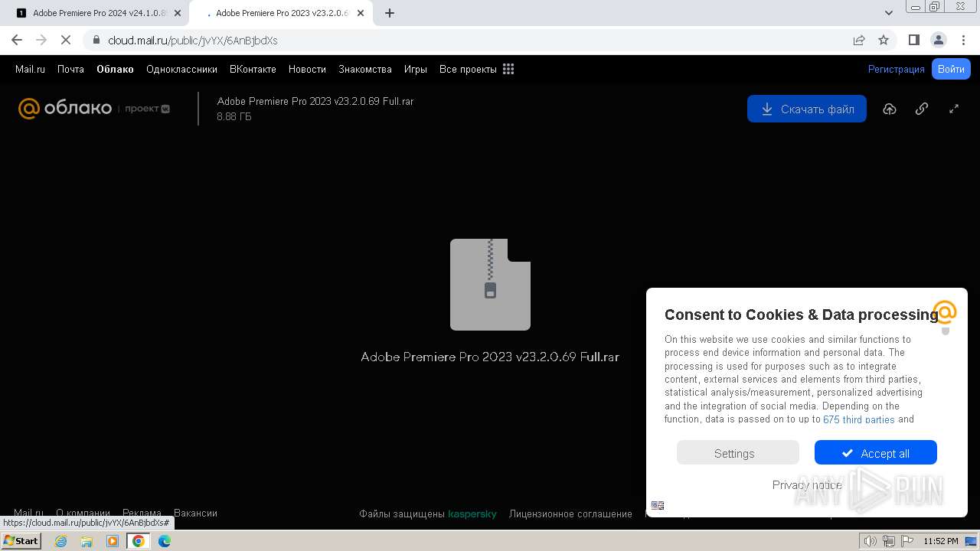Screen dimensions: 980x551
Task: Open the Chrome profile avatar
Action: (x=938, y=40)
